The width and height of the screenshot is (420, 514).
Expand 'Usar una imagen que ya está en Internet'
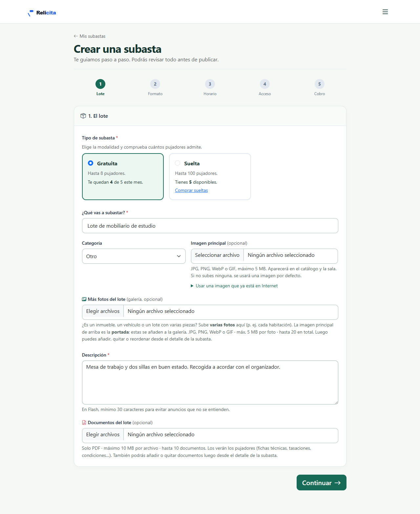pos(234,286)
